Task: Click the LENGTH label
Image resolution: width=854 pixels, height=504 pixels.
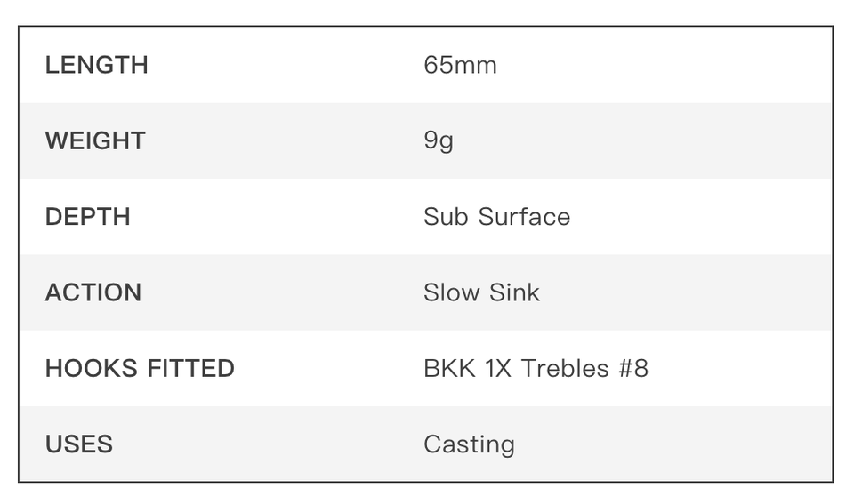Action: (x=96, y=65)
